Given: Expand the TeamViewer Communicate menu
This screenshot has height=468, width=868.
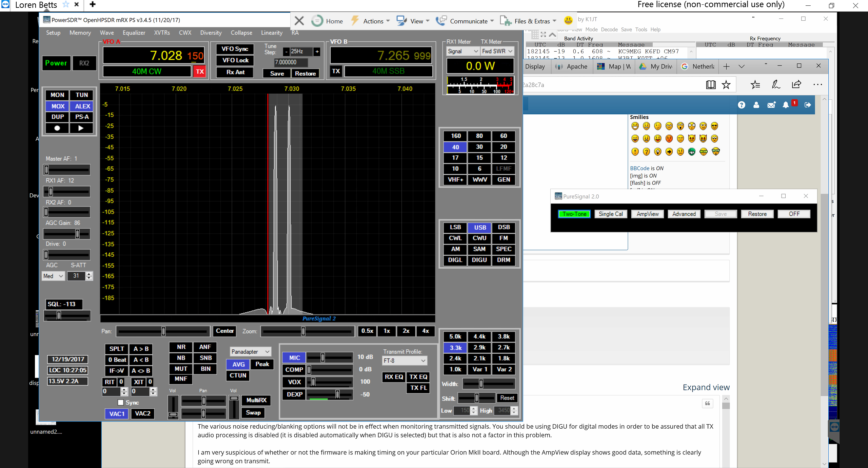Looking at the screenshot, I should coord(465,21).
